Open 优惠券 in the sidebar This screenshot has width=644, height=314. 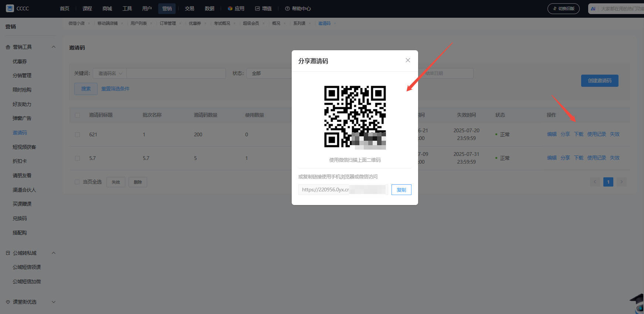[x=20, y=61]
